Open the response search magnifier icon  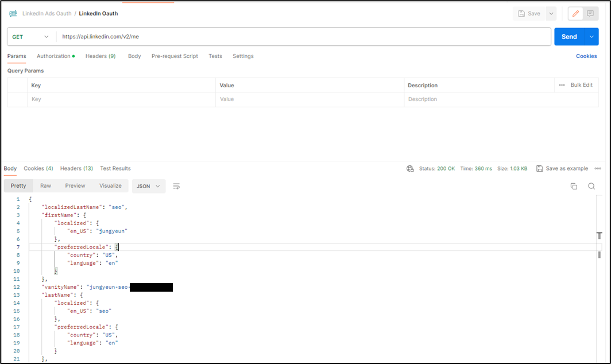pyautogui.click(x=591, y=186)
